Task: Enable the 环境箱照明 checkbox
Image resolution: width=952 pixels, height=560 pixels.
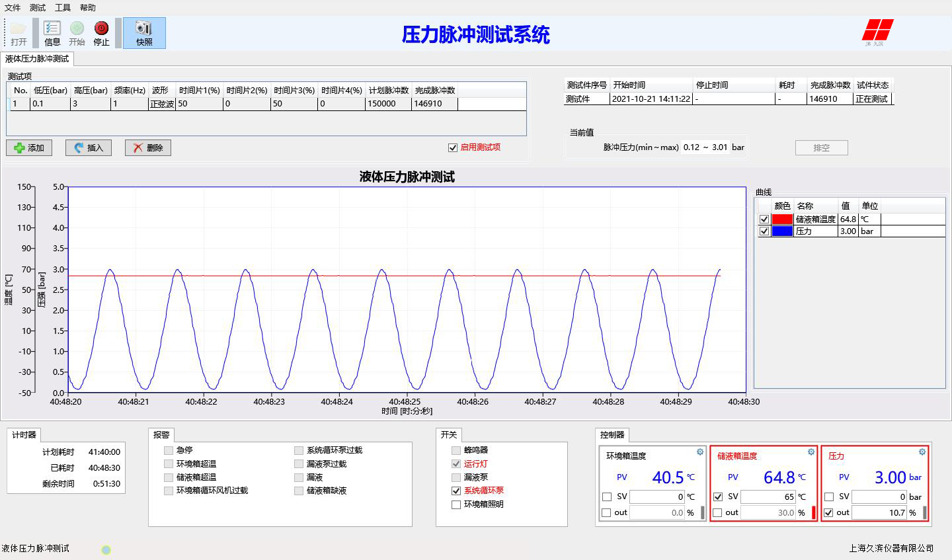Action: coord(456,504)
